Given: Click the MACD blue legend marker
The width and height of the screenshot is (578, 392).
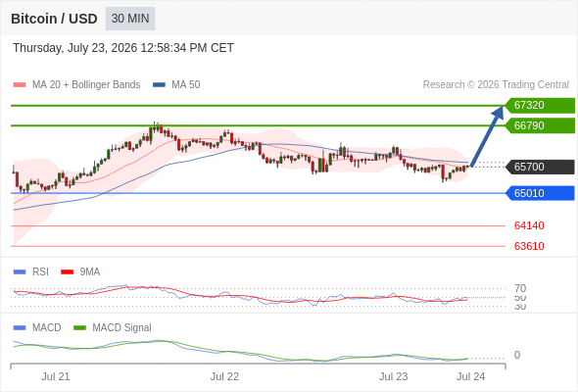Looking at the screenshot, I should (20, 328).
